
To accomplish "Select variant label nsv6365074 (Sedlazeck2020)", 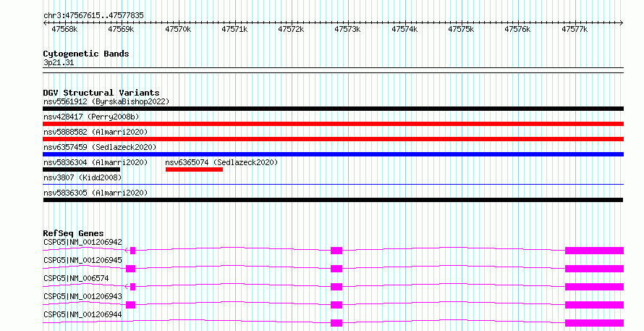I will pyautogui.click(x=222, y=162).
